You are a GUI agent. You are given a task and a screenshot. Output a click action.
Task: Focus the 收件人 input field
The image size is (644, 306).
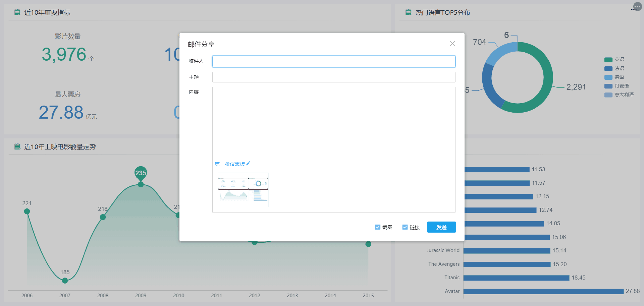pyautogui.click(x=333, y=61)
